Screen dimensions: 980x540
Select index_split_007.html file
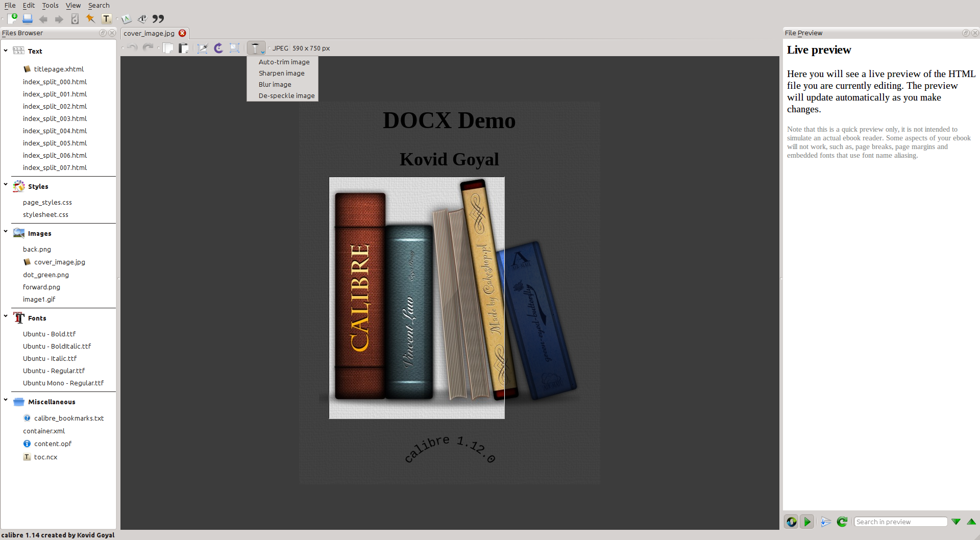click(x=55, y=167)
